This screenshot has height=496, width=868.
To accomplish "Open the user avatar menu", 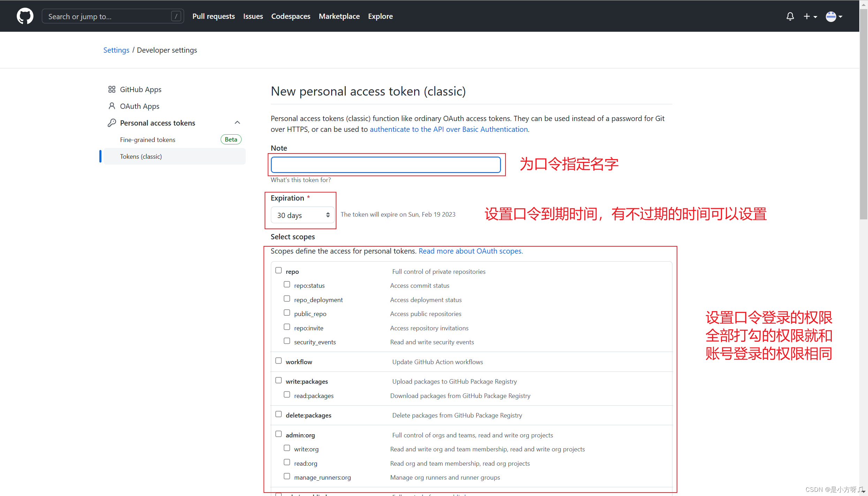I will pos(834,16).
